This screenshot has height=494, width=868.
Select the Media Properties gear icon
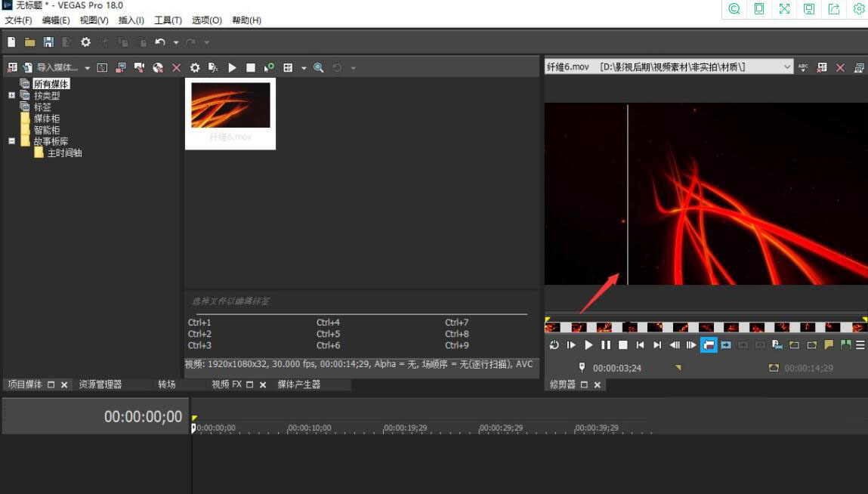pyautogui.click(x=195, y=67)
